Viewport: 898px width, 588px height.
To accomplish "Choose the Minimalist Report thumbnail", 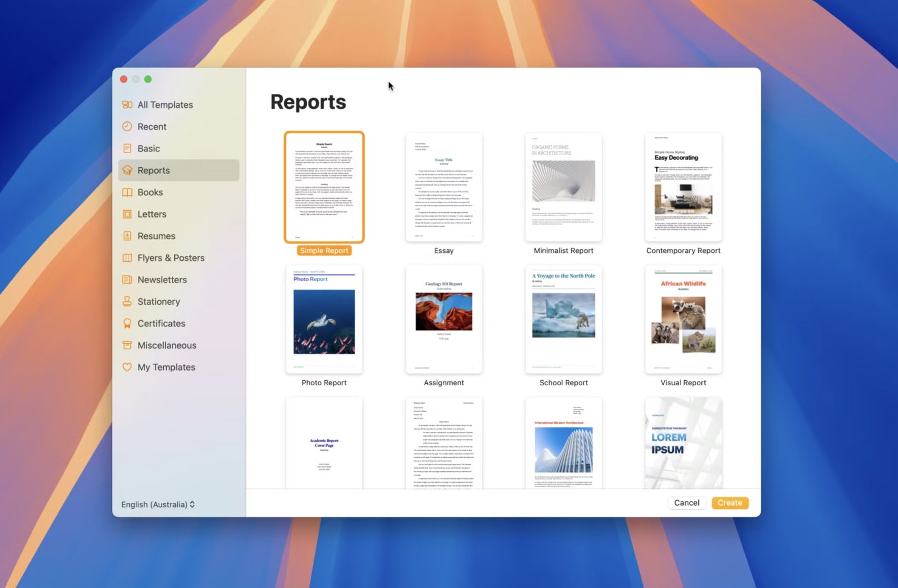I will 564,187.
